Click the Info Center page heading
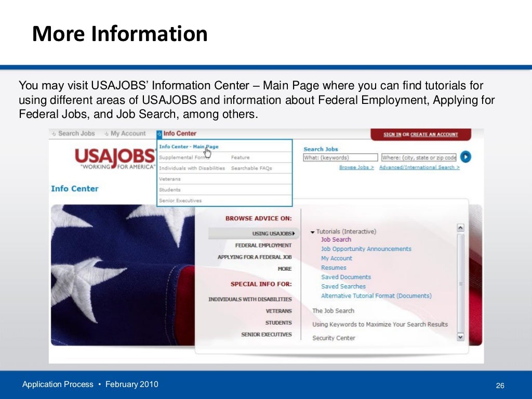 click(x=75, y=189)
